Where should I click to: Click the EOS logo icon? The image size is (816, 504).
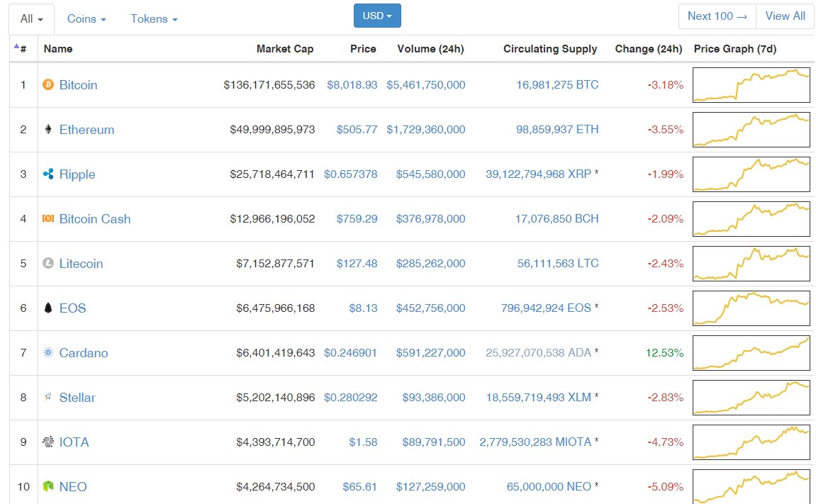(48, 308)
